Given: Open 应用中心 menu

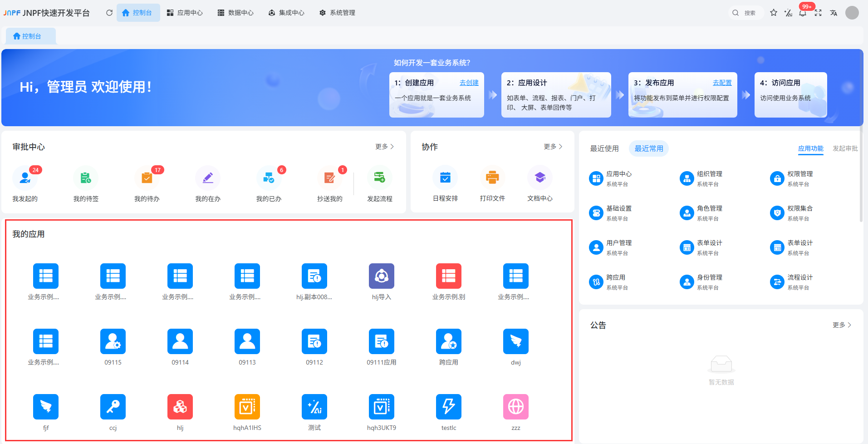Looking at the screenshot, I should pos(185,13).
